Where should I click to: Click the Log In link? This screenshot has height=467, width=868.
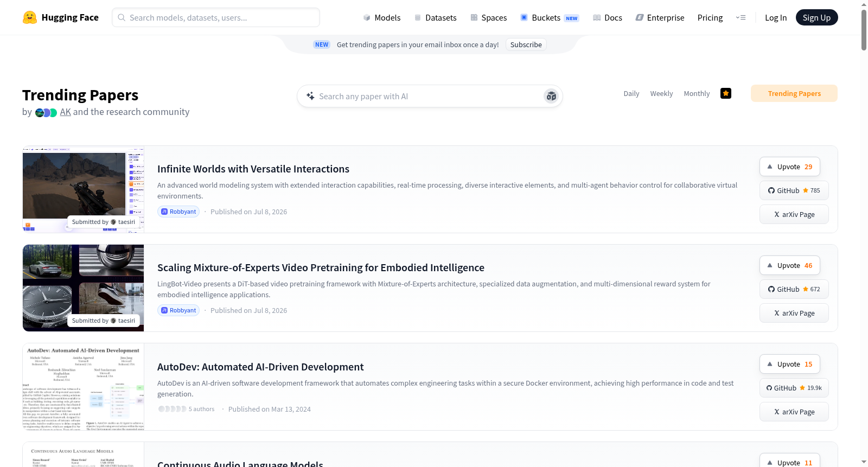tap(776, 17)
